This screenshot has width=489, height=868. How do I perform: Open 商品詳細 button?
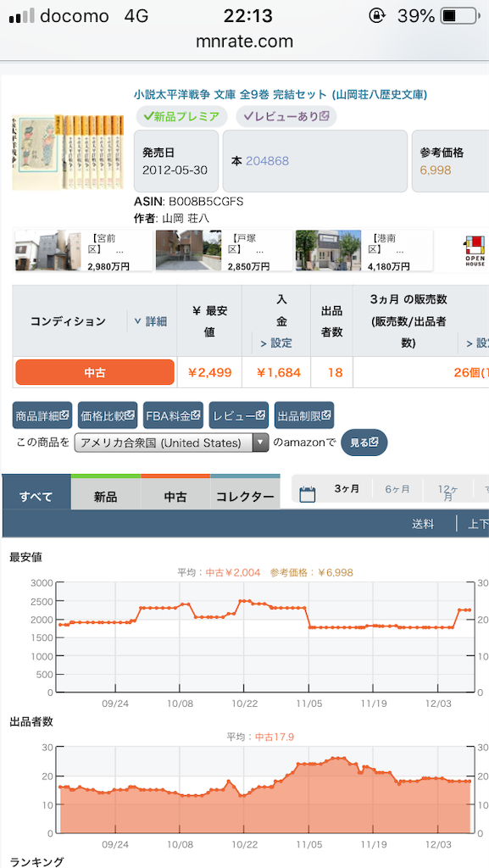tap(42, 415)
